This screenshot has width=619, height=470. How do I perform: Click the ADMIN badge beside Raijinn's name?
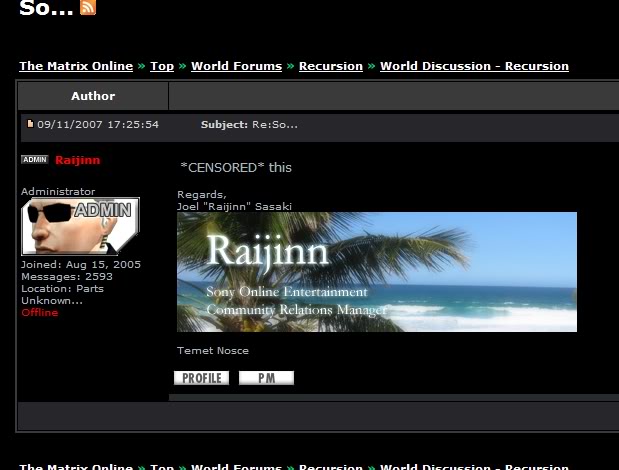[x=35, y=160]
